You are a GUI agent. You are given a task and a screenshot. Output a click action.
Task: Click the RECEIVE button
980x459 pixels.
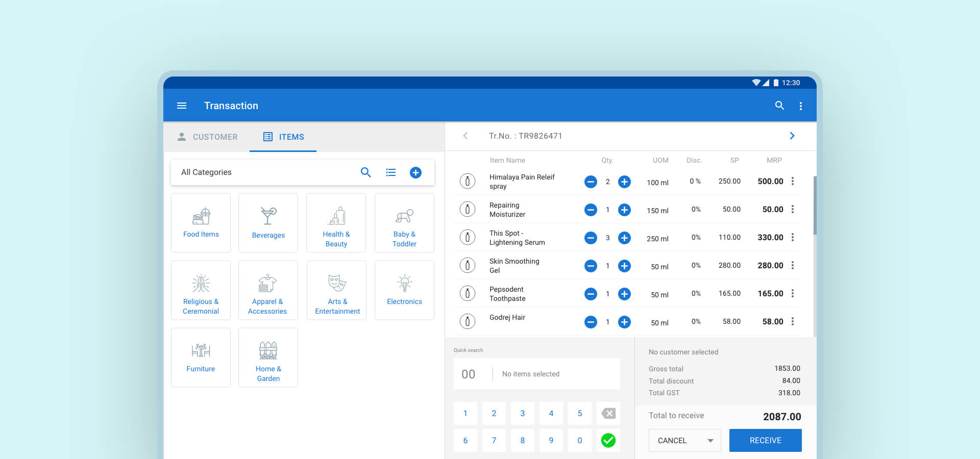click(x=765, y=440)
